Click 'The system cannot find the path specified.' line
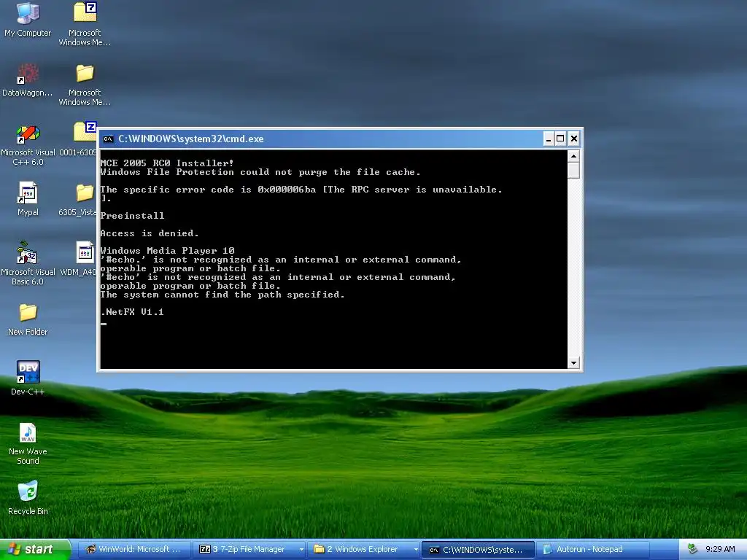Image resolution: width=747 pixels, height=560 pixels. click(222, 295)
